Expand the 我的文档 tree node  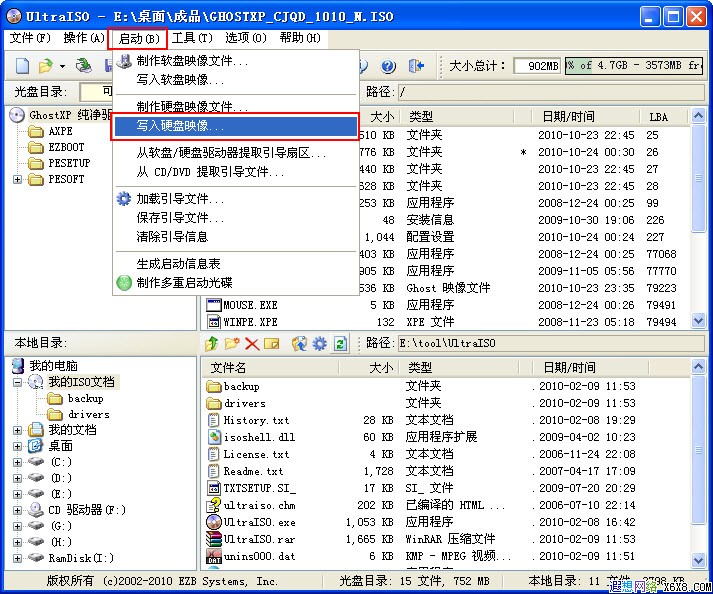coord(17,430)
